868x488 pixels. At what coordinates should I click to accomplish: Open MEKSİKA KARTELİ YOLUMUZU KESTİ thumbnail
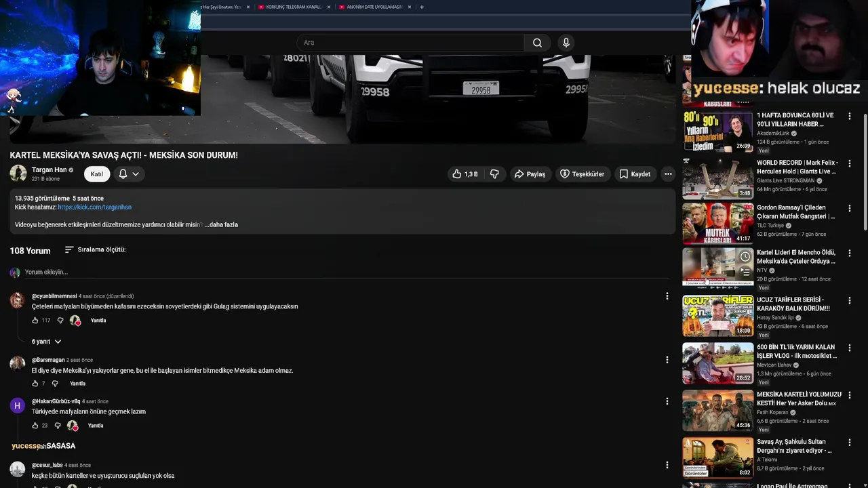tap(717, 411)
